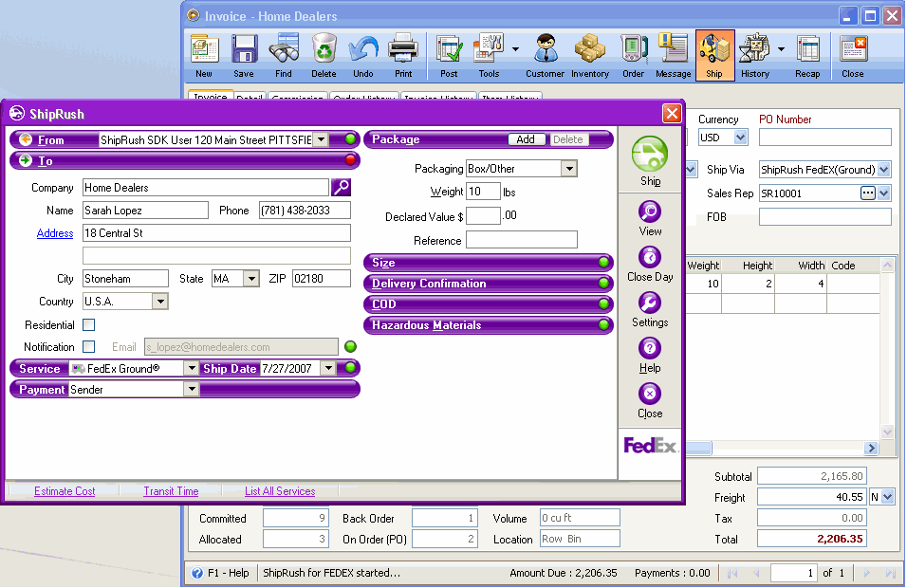Click the horizontal scrollbar right arrow in Invoice grid
This screenshot has width=907, height=588.
pos(871,448)
